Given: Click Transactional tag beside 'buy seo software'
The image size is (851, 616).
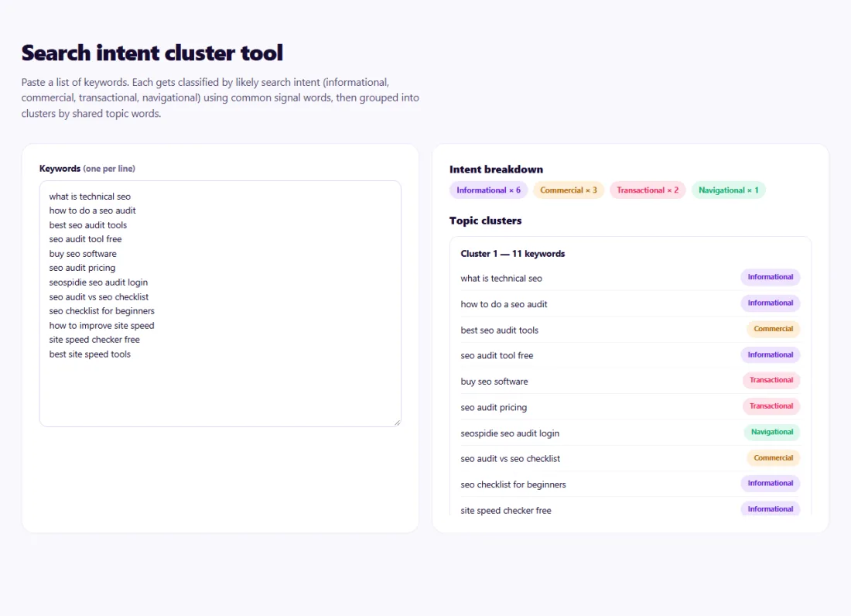Looking at the screenshot, I should (x=771, y=380).
